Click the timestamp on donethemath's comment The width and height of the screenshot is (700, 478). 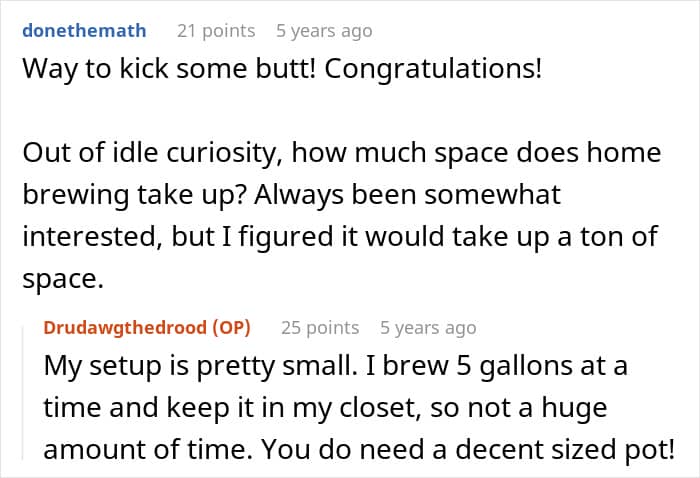click(324, 31)
